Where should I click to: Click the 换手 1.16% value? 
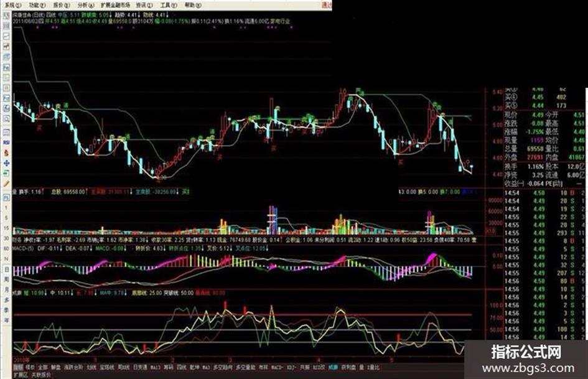[535, 167]
